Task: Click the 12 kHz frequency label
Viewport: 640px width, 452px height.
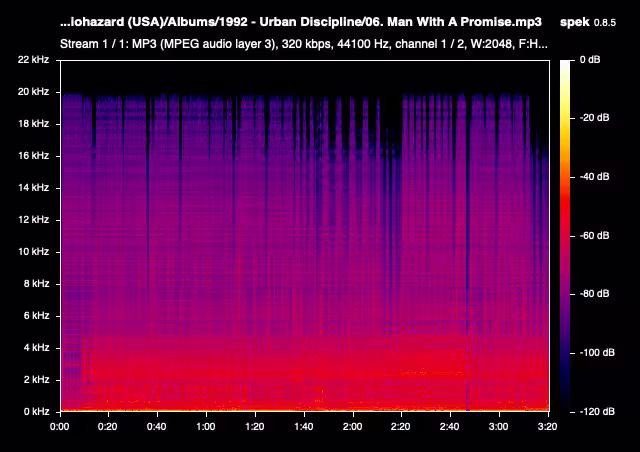Action: pos(33,220)
